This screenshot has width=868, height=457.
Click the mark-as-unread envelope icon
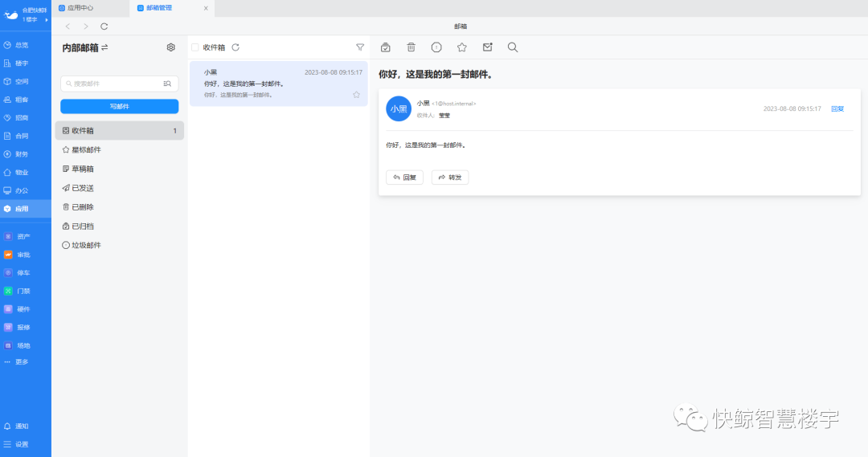(487, 47)
